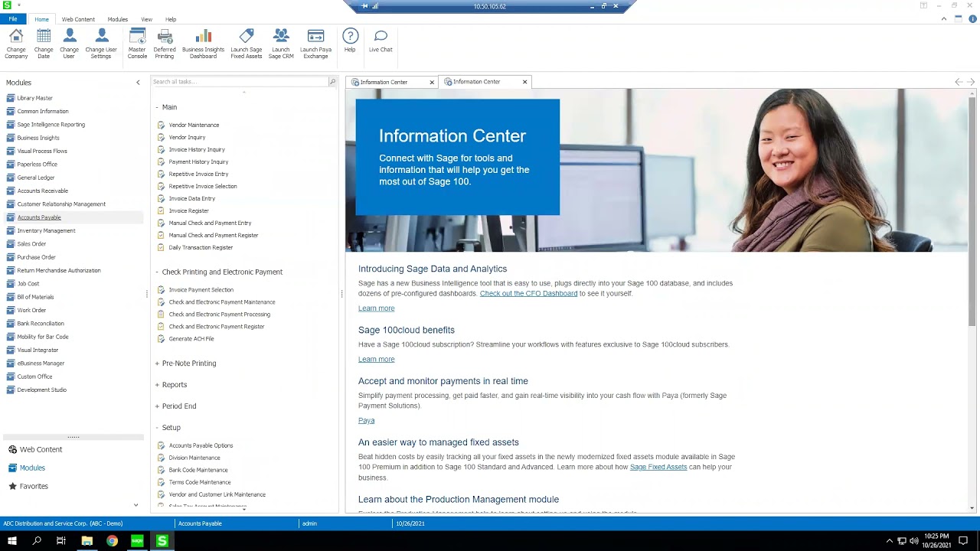980x551 pixels.
Task: Click the Change Company ribbon icon
Action: coord(16,44)
